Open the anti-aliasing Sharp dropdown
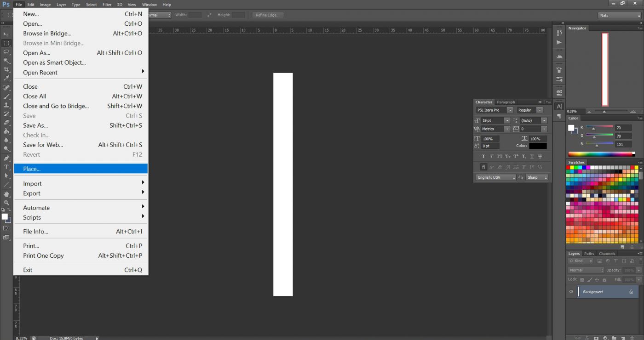 537,177
